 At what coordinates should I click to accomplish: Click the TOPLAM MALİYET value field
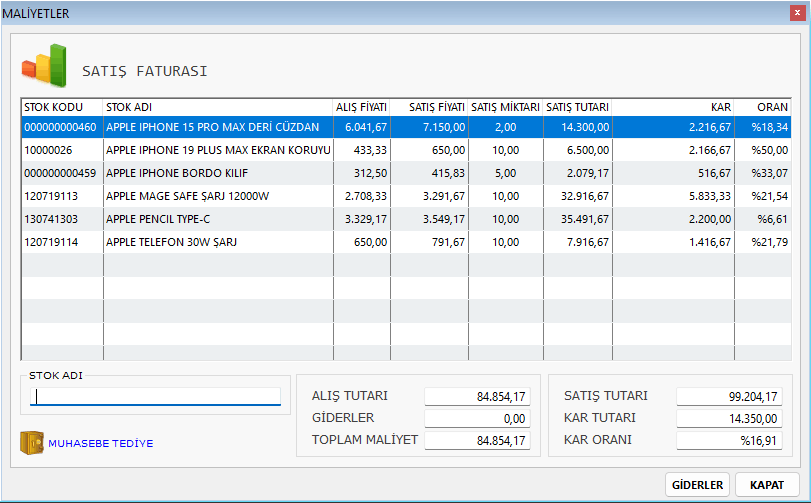point(477,440)
